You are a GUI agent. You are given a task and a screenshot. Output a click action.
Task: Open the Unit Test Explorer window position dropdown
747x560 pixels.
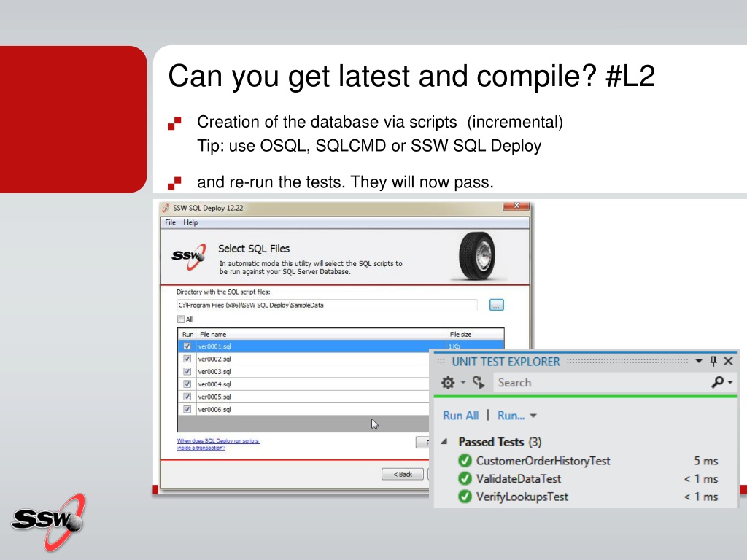[699, 362]
